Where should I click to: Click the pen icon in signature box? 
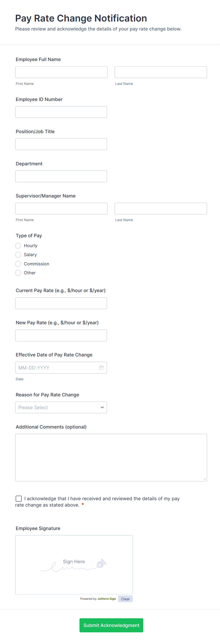click(x=101, y=564)
